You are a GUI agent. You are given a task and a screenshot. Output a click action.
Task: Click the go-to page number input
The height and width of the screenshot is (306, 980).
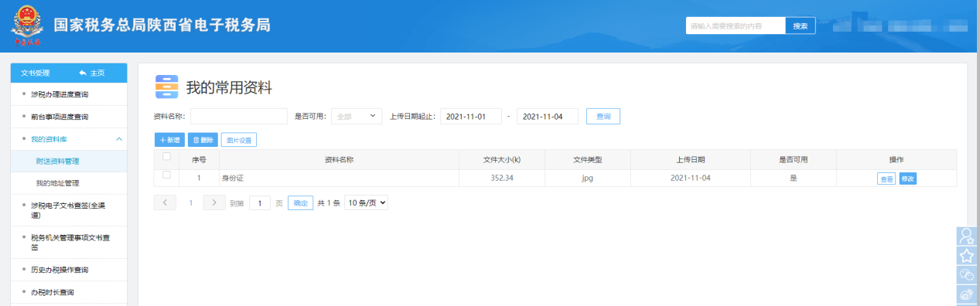click(260, 202)
